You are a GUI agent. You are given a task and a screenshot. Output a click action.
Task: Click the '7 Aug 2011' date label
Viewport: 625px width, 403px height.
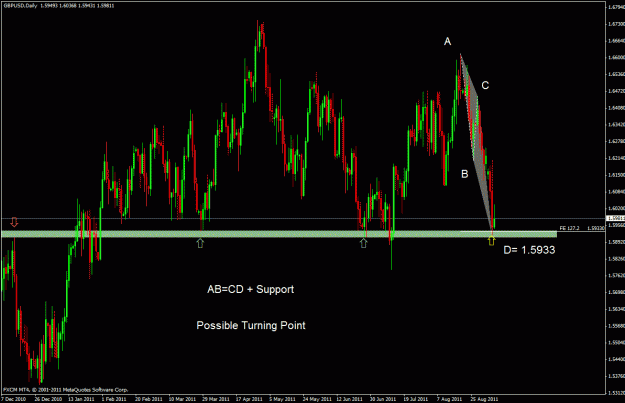[449, 399]
